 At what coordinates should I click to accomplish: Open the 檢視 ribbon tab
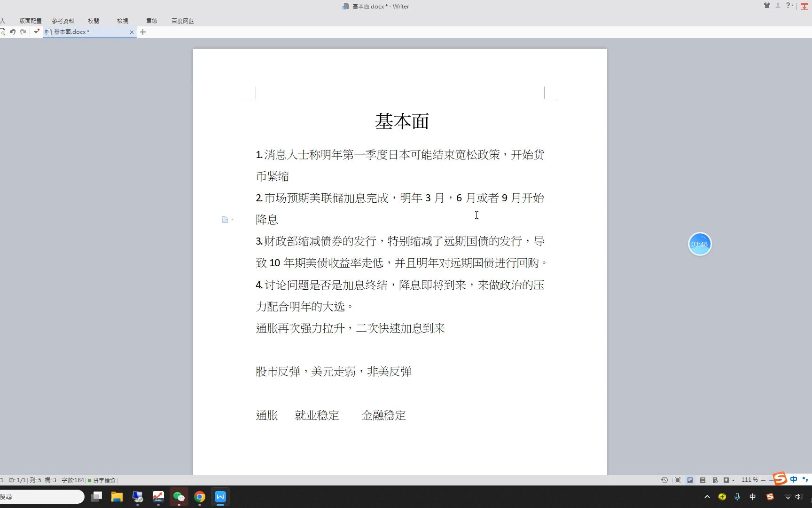(123, 21)
